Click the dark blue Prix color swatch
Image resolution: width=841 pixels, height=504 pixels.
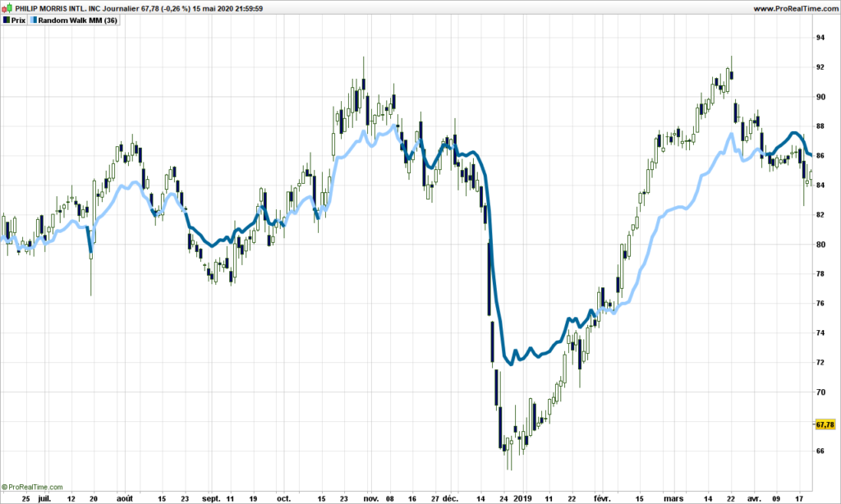(7, 21)
